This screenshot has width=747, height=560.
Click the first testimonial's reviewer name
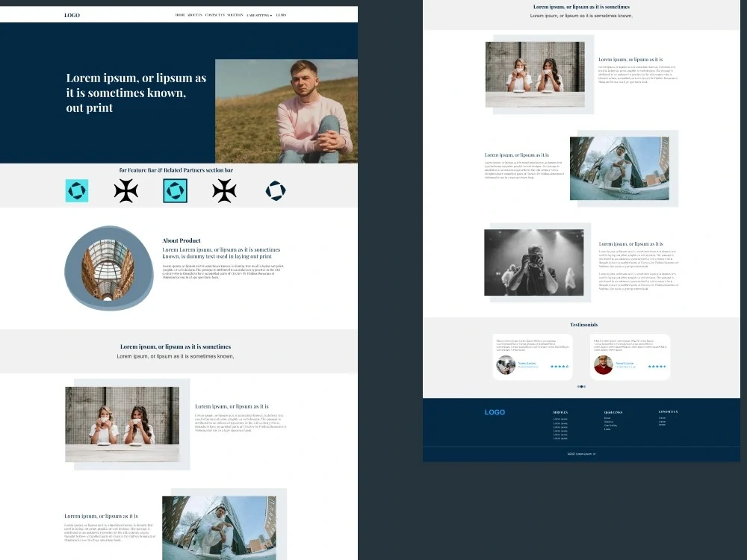(x=527, y=364)
